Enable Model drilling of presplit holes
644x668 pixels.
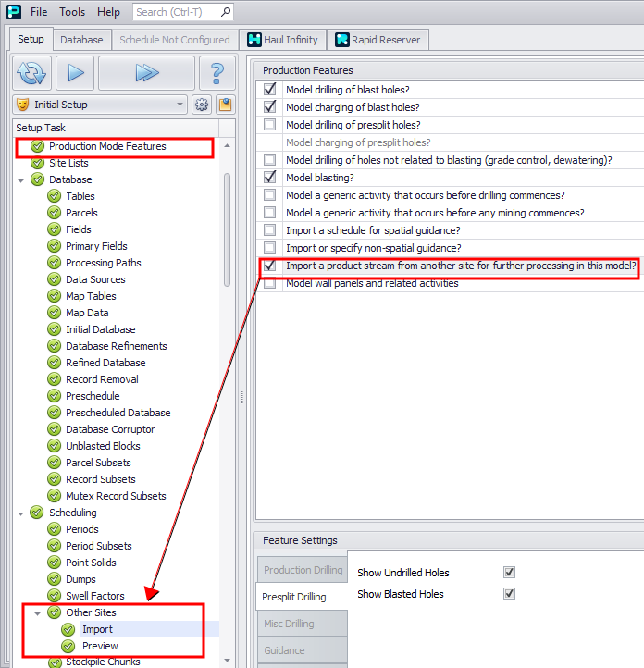point(269,124)
